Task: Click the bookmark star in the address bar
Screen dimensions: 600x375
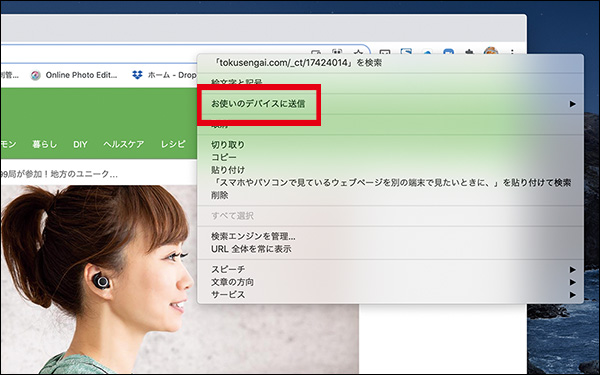Action: (x=357, y=53)
